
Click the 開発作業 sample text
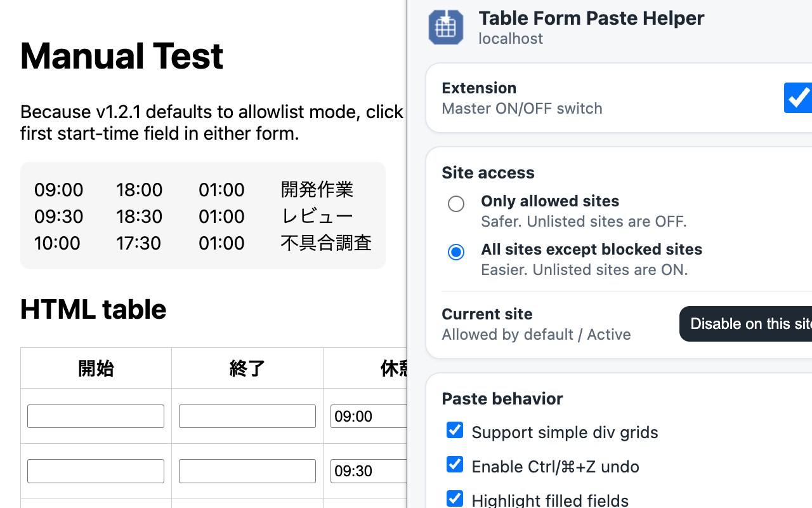pyautogui.click(x=317, y=189)
